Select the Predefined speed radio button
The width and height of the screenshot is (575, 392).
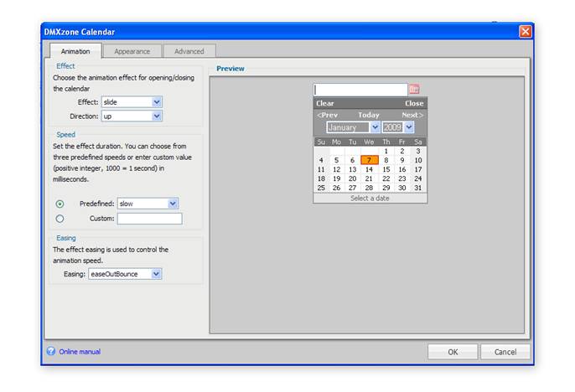click(60, 204)
